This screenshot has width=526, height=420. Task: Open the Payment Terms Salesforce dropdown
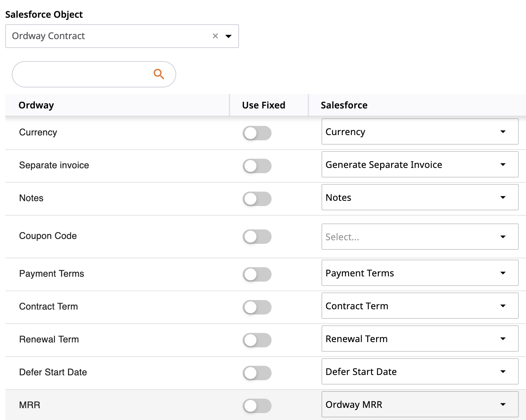[420, 273]
